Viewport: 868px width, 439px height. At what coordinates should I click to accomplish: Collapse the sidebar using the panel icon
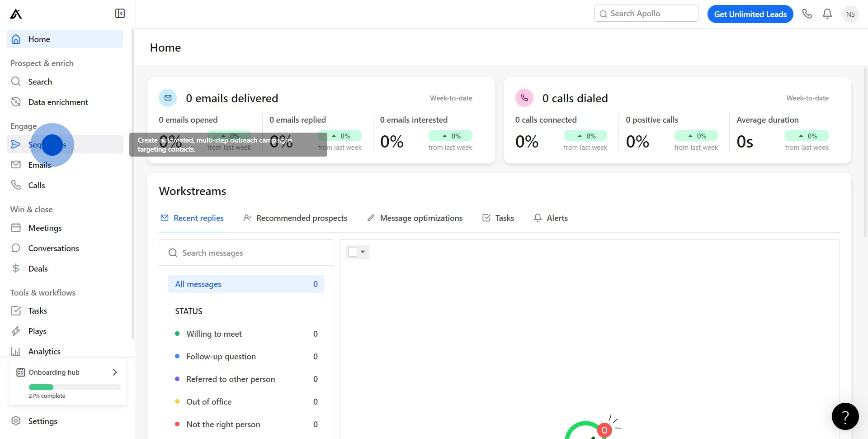(120, 14)
